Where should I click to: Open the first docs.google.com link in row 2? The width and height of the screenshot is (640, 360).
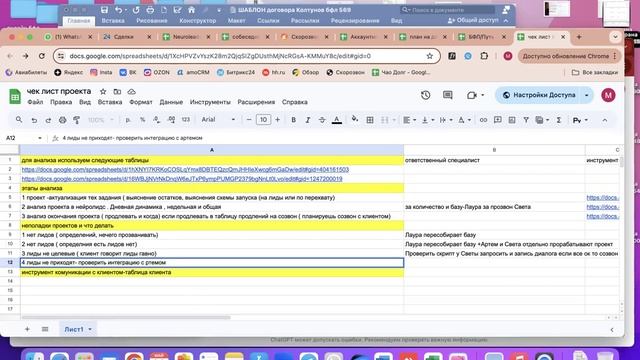[185, 169]
